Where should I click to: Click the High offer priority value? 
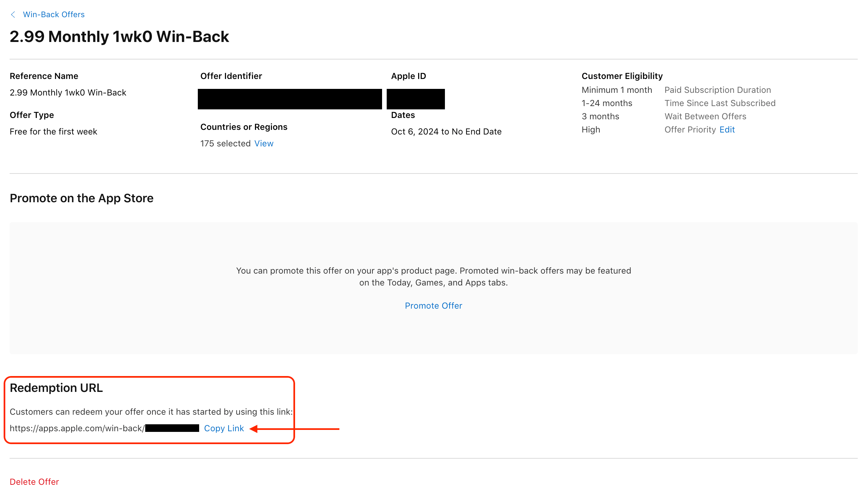click(591, 129)
